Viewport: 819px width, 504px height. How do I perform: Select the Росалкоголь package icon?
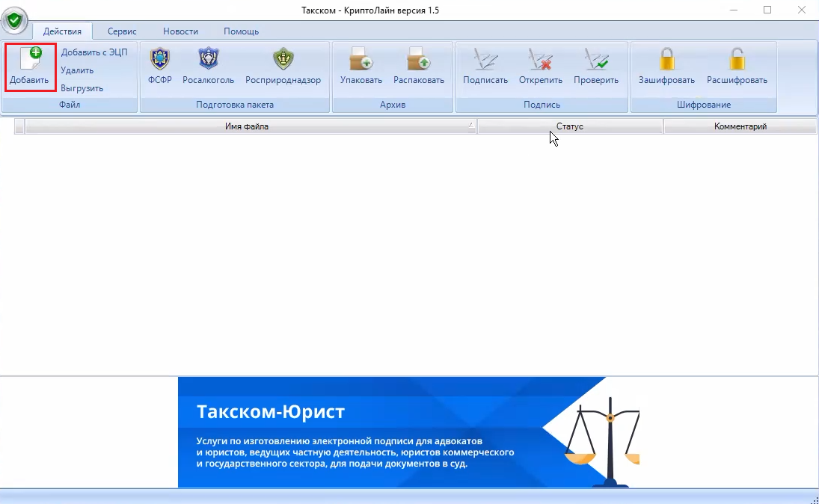point(208,60)
